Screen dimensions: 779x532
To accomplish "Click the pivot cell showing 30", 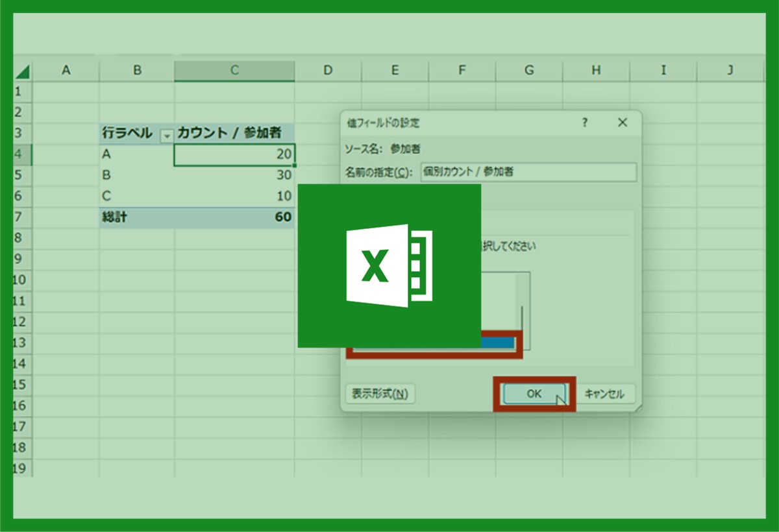I will (234, 176).
